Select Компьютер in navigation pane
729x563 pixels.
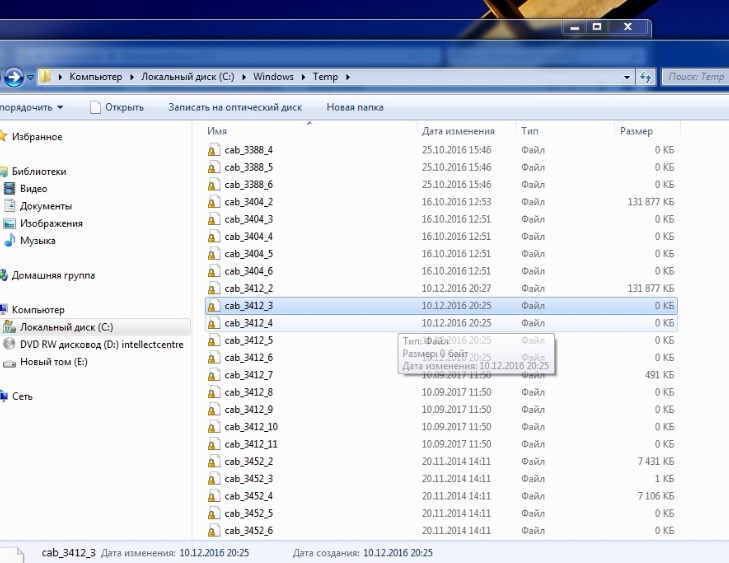38,310
